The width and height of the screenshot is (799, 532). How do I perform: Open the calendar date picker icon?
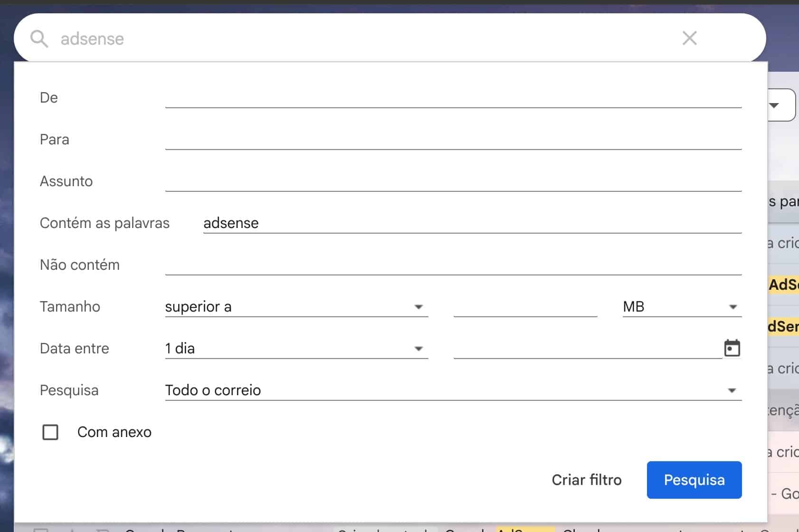click(x=732, y=348)
